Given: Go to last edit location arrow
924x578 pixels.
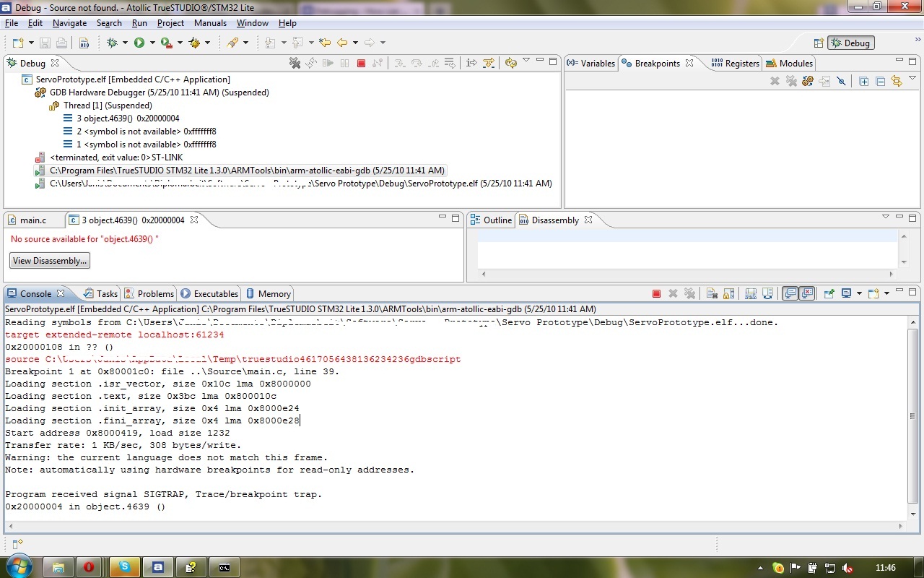Looking at the screenshot, I should [325, 43].
